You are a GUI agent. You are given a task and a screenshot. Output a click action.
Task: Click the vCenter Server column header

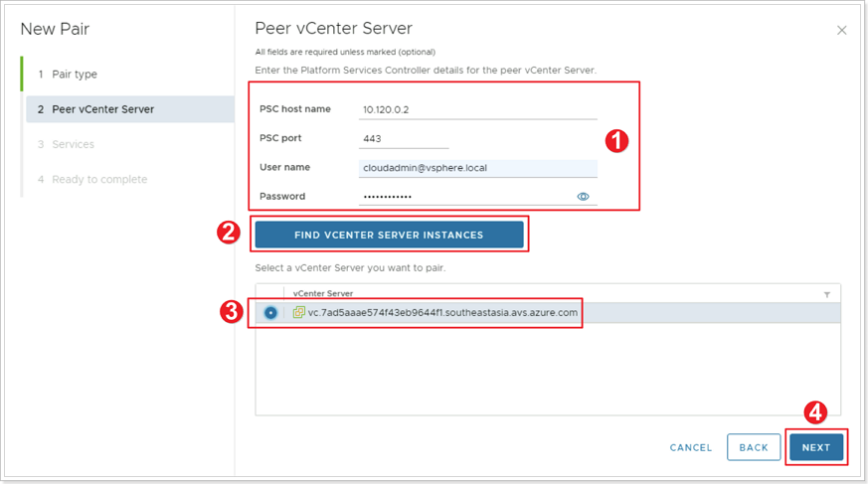323,294
